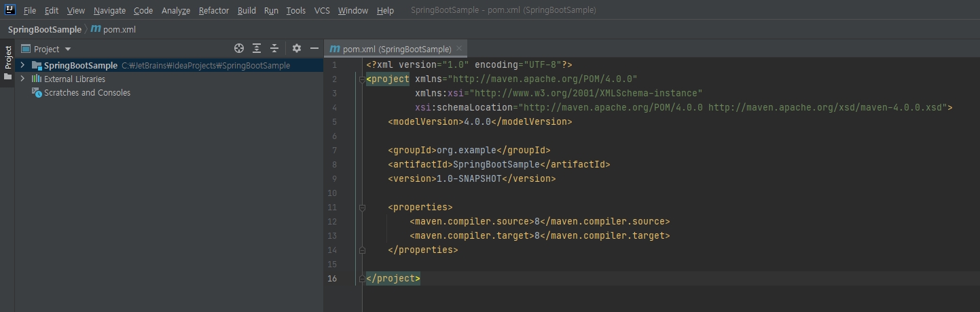Collapse the properties tag fold marker
The image size is (980, 312).
coord(362,208)
